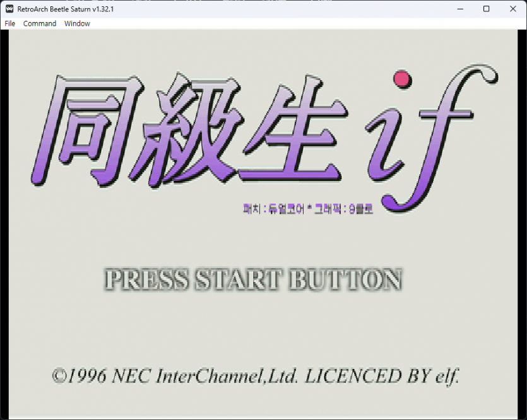Click the cursive letter i stem in logo
This screenshot has width=527, height=420.
(x=386, y=144)
